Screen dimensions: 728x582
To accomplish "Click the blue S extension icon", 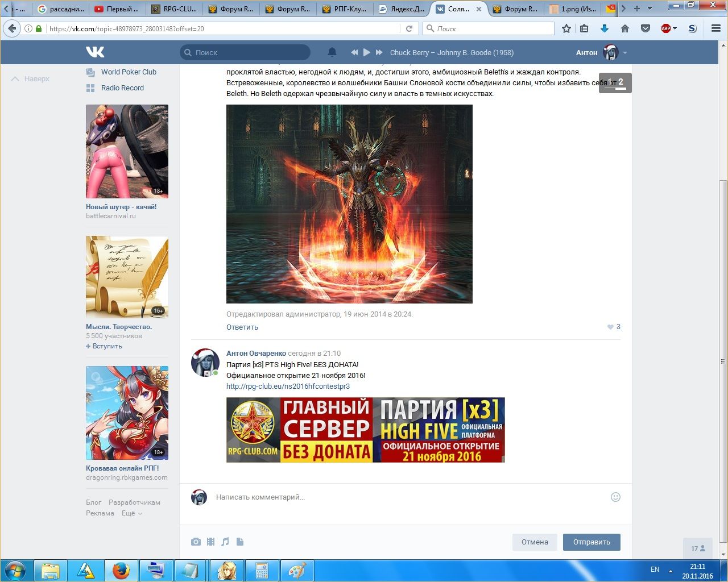I will (x=692, y=28).
